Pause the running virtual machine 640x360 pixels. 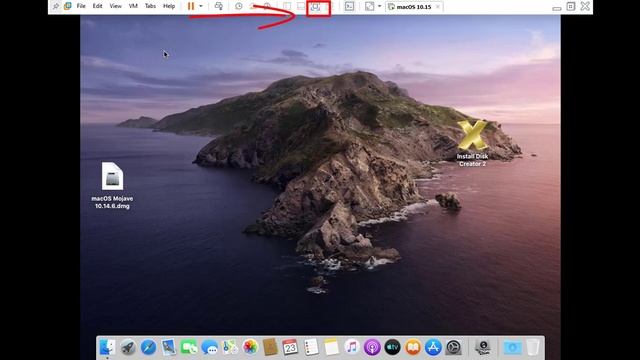[191, 6]
